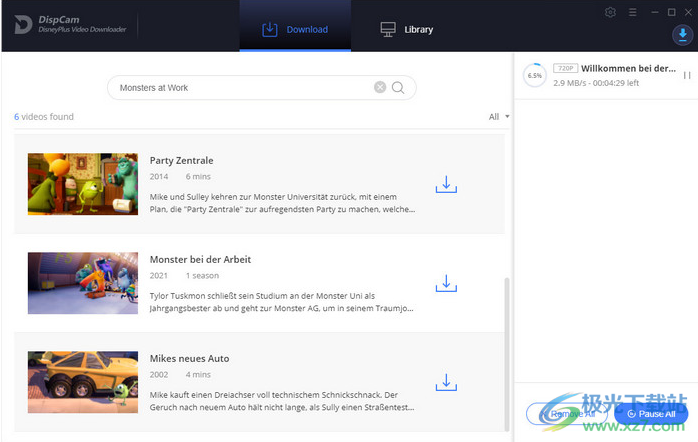
Task: Switch to the Library tab
Action: coord(406,29)
